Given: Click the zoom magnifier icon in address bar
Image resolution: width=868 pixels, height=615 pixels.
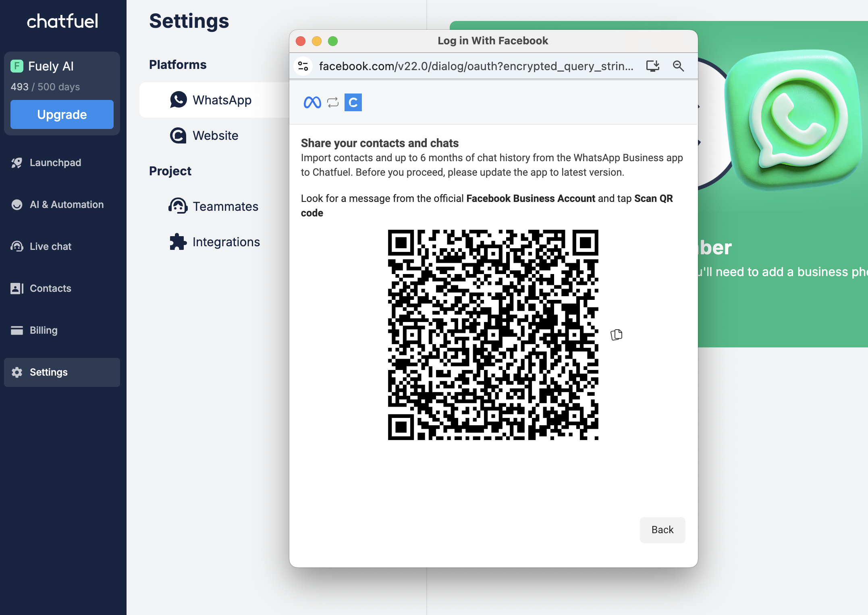Looking at the screenshot, I should (678, 66).
